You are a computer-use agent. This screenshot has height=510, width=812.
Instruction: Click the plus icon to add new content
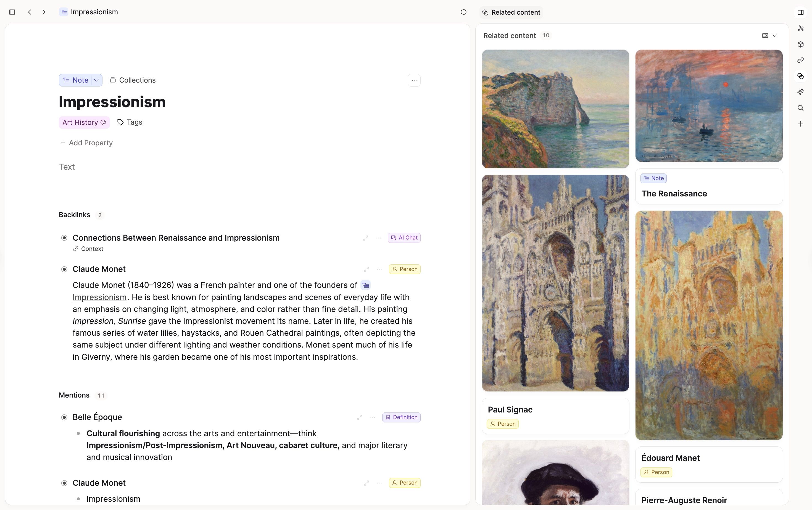801,124
